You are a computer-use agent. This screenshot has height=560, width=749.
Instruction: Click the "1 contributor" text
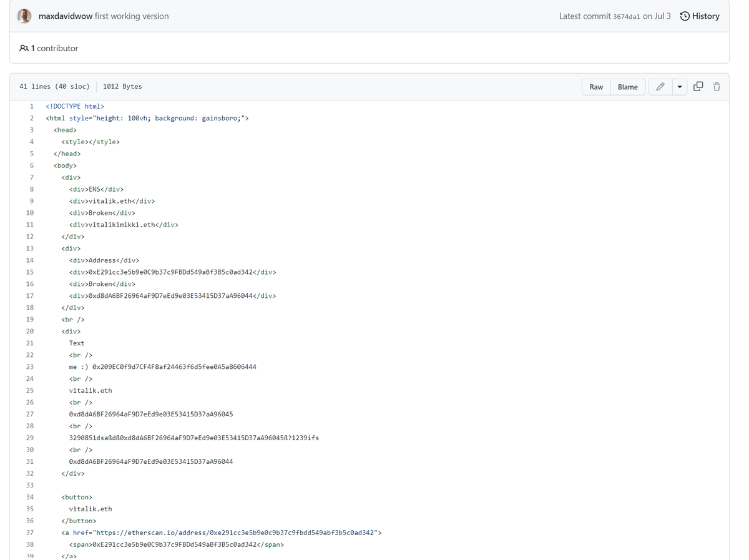click(54, 48)
